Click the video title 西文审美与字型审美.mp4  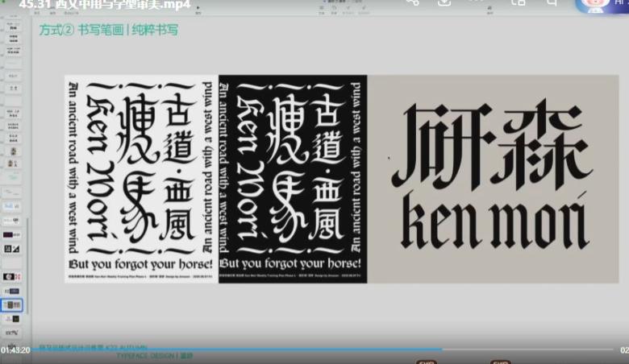104,4
